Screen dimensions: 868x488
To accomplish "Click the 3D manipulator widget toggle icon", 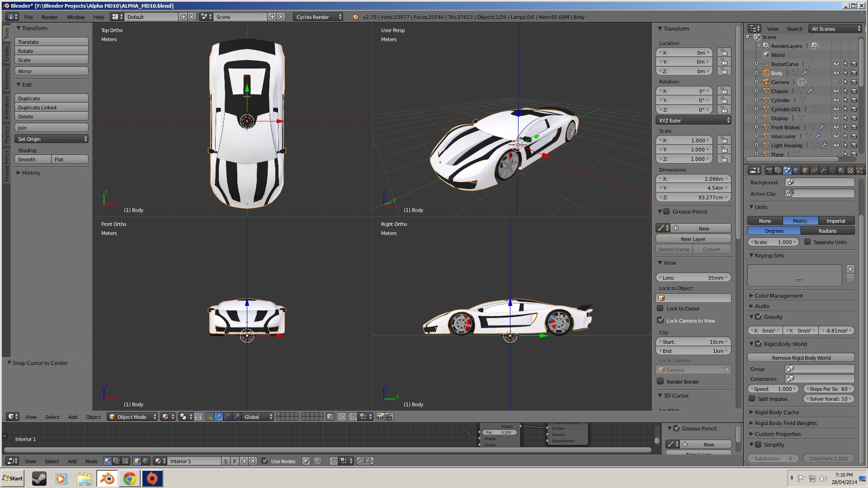I will coord(209,417).
